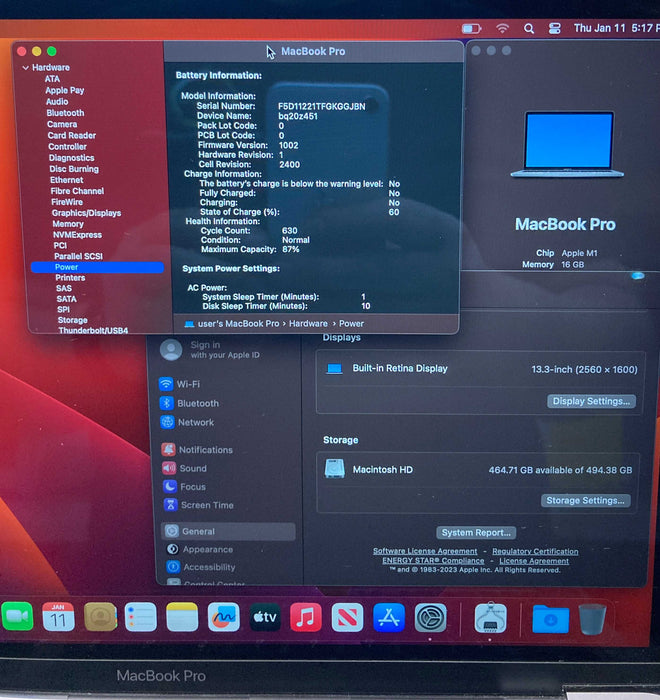The image size is (660, 700).
Task: Open ENERGY STAR Compliance link
Action: tap(433, 561)
